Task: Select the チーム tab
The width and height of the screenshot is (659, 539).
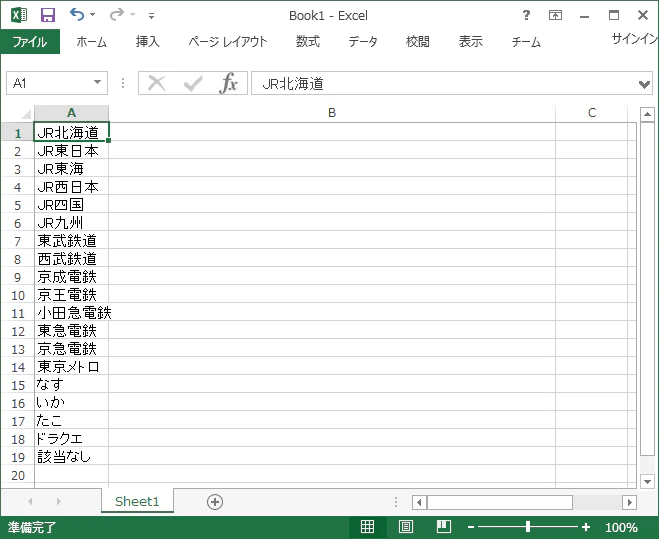Action: [526, 42]
